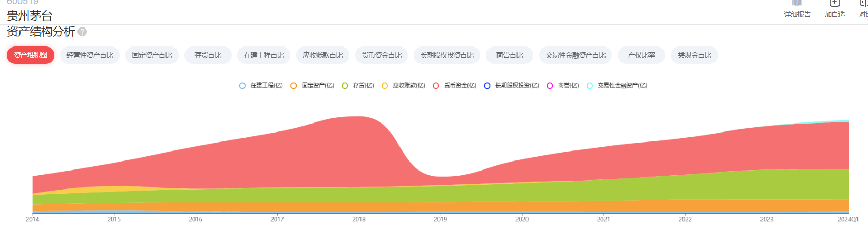Toggle the 货币资金(亿) legend series
The height and width of the screenshot is (227, 868).
click(454, 86)
